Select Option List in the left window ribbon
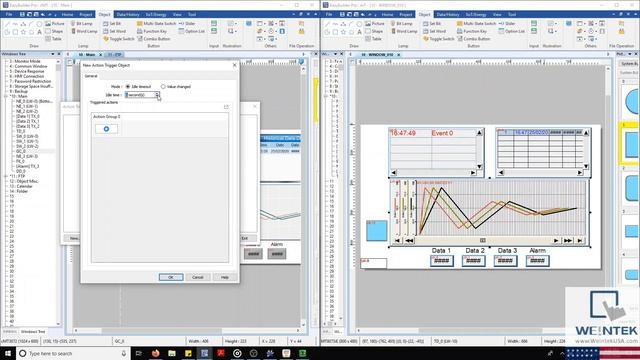Viewport: 640px width, 360px height. pos(191,31)
